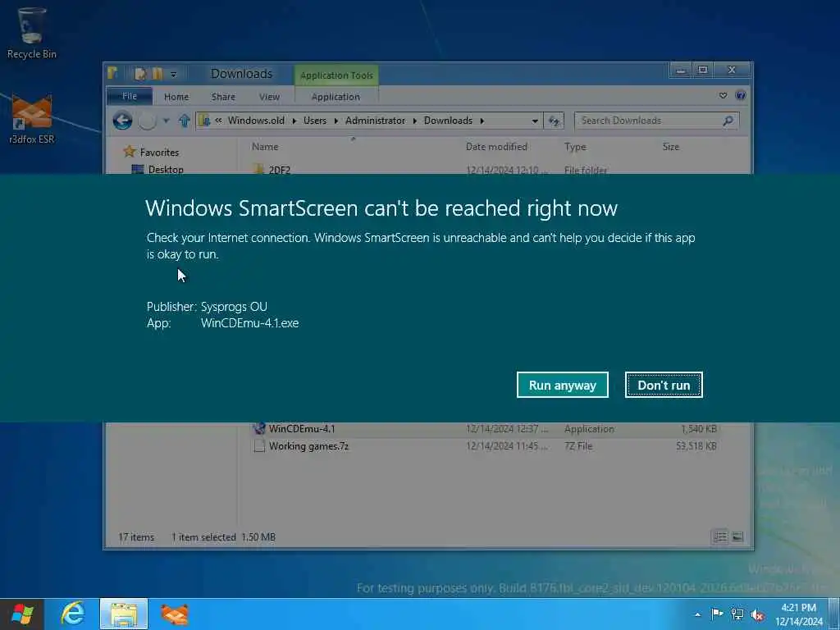Select Working games.7z file
Screen dimensions: 840x630
pyautogui.click(x=485, y=446)
